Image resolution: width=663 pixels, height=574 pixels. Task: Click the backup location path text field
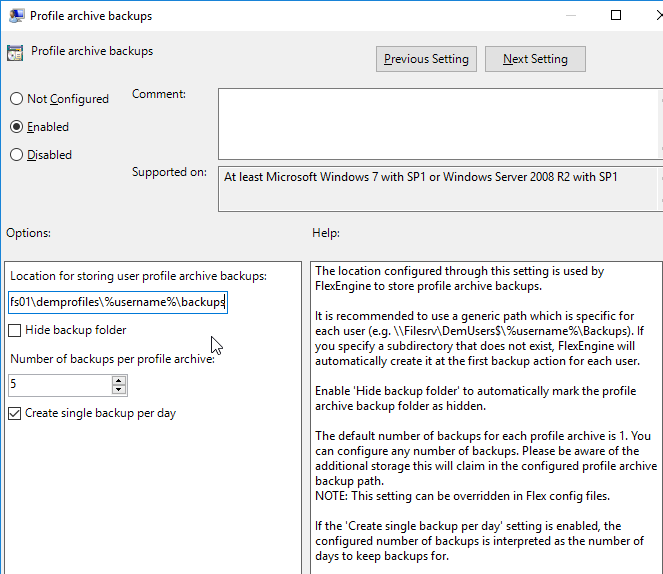tap(118, 302)
